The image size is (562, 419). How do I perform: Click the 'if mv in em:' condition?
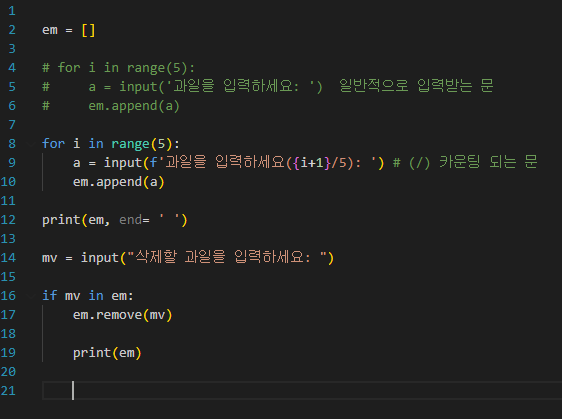click(88, 296)
